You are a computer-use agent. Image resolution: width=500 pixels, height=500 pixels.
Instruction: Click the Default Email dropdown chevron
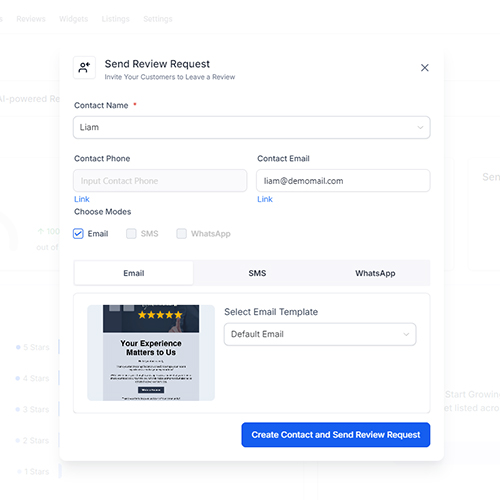(406, 334)
